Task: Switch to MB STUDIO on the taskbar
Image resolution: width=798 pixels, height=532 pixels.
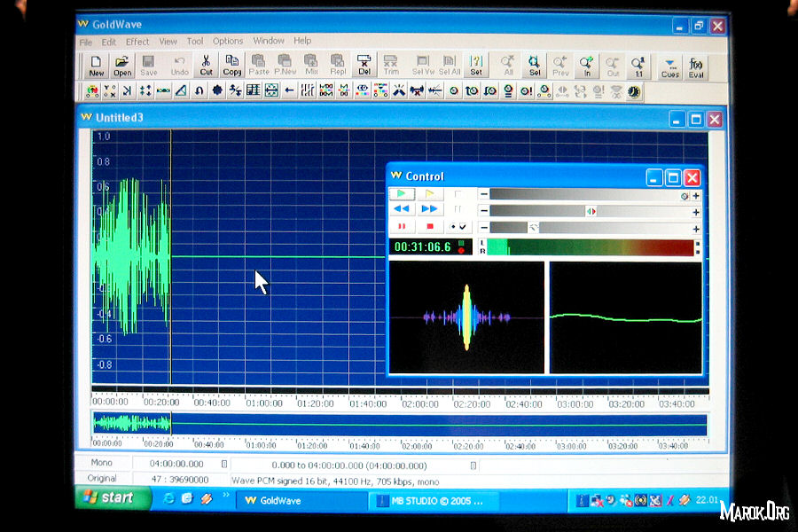Action: point(434,501)
